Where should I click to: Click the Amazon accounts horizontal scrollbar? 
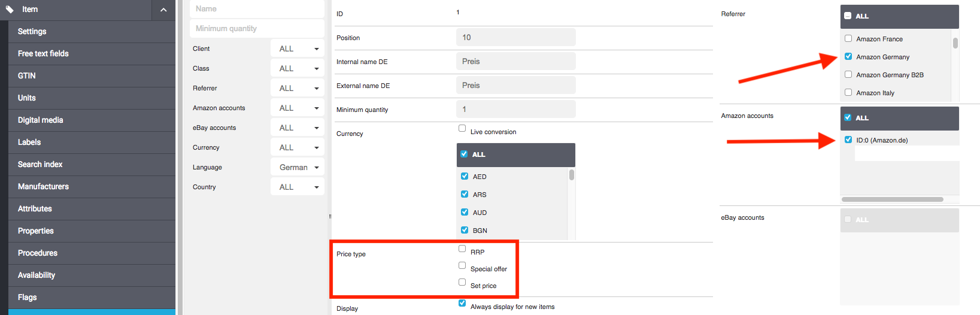point(892,199)
